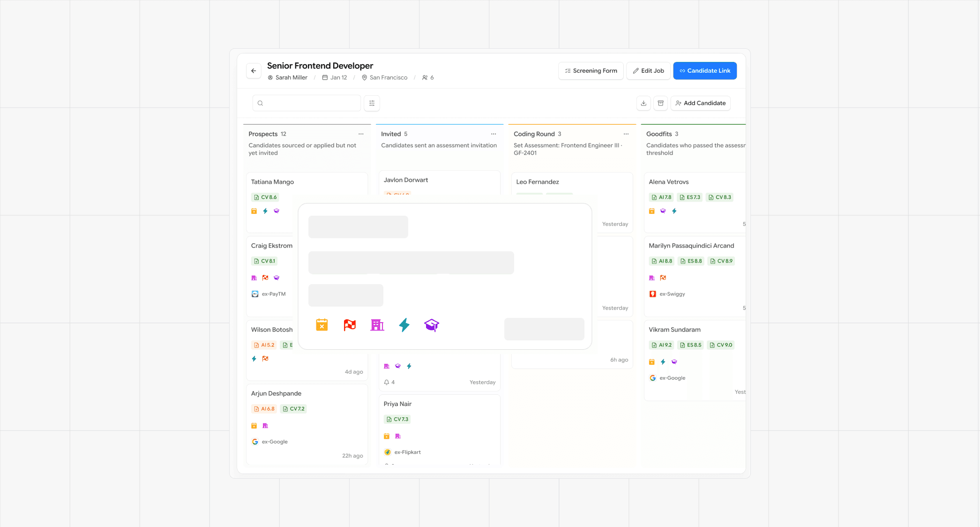Click the ex-PayTM icon on Craig Ekstrom's card
Screen dimensions: 980x527
(254, 294)
